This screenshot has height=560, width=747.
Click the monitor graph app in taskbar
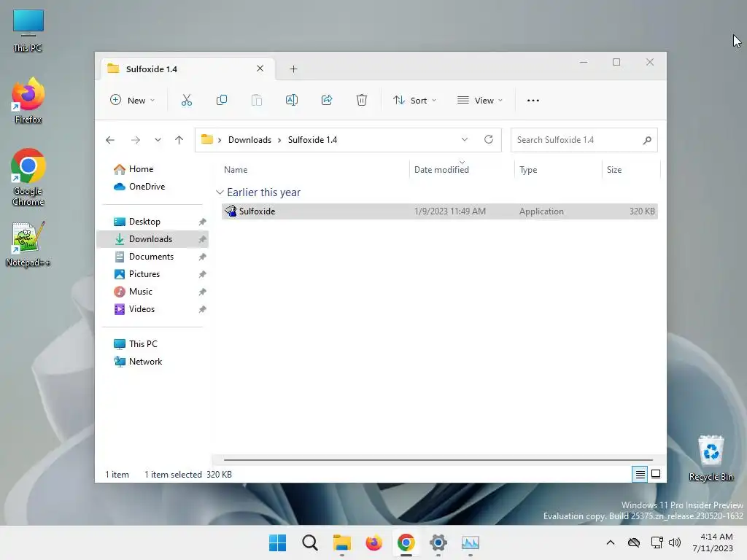[x=471, y=542]
